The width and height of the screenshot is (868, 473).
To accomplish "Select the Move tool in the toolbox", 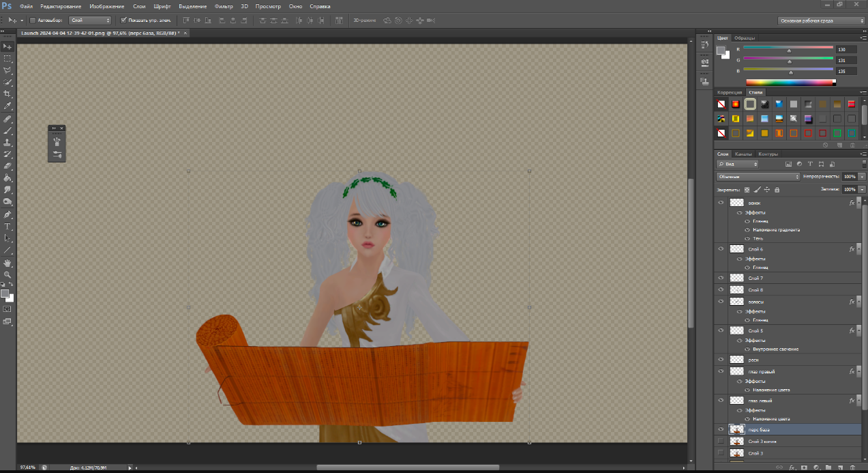I will (8, 46).
